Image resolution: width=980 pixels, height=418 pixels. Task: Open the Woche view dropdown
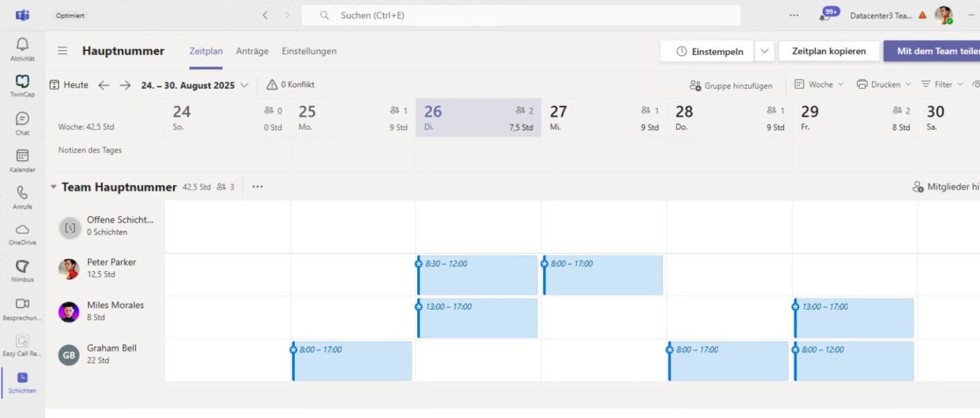818,84
